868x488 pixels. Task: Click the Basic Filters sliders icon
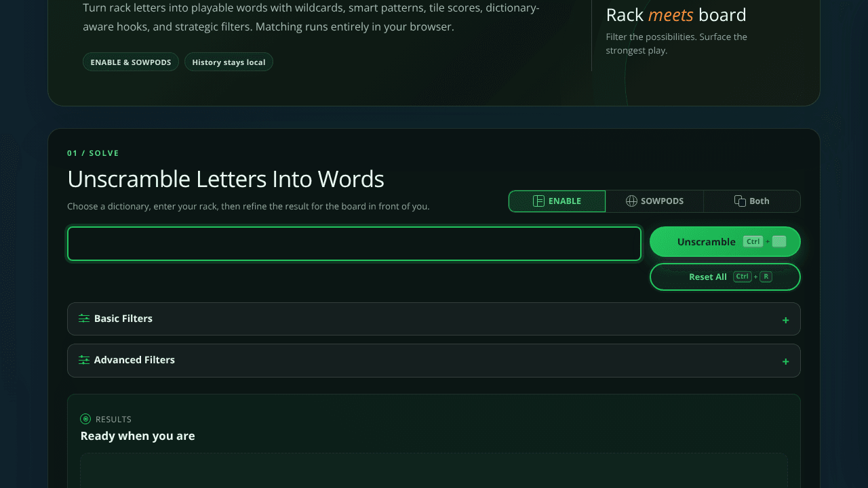84,319
